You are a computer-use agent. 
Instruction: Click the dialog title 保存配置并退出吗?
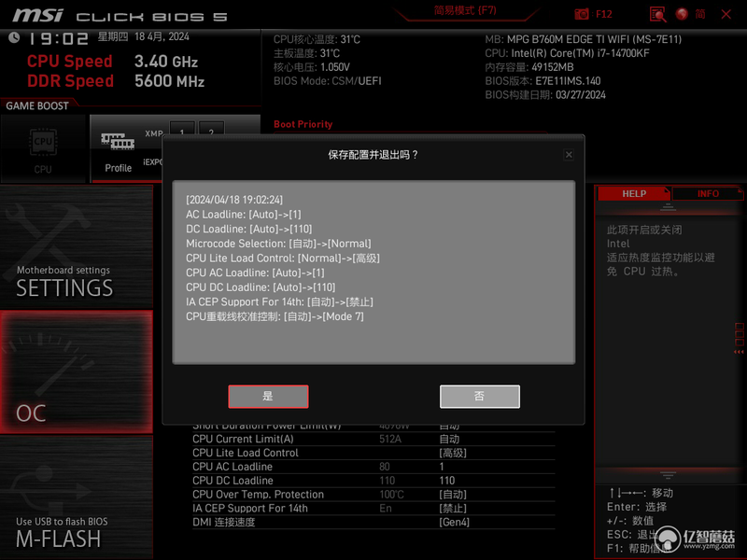click(373, 155)
